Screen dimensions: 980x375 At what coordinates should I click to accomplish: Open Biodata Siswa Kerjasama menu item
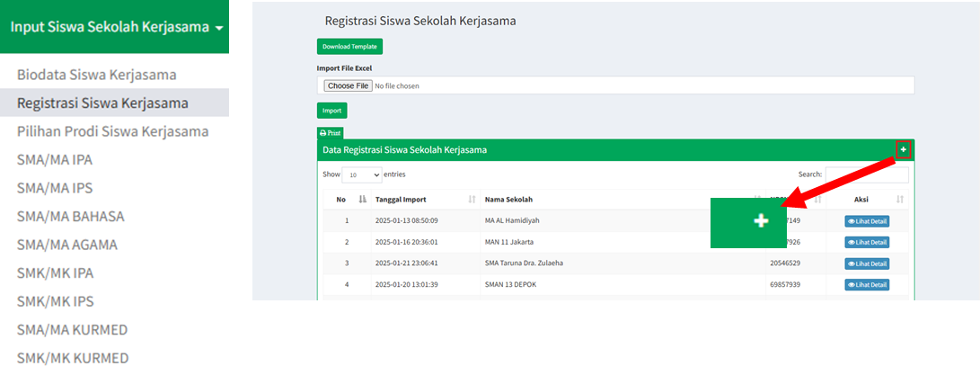(96, 75)
